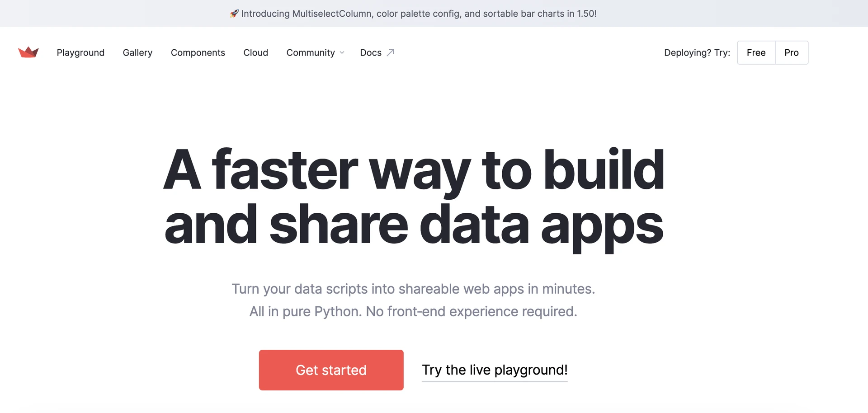868x413 pixels.
Task: Click the external-link arrow beside Docs
Action: pyautogui.click(x=391, y=52)
